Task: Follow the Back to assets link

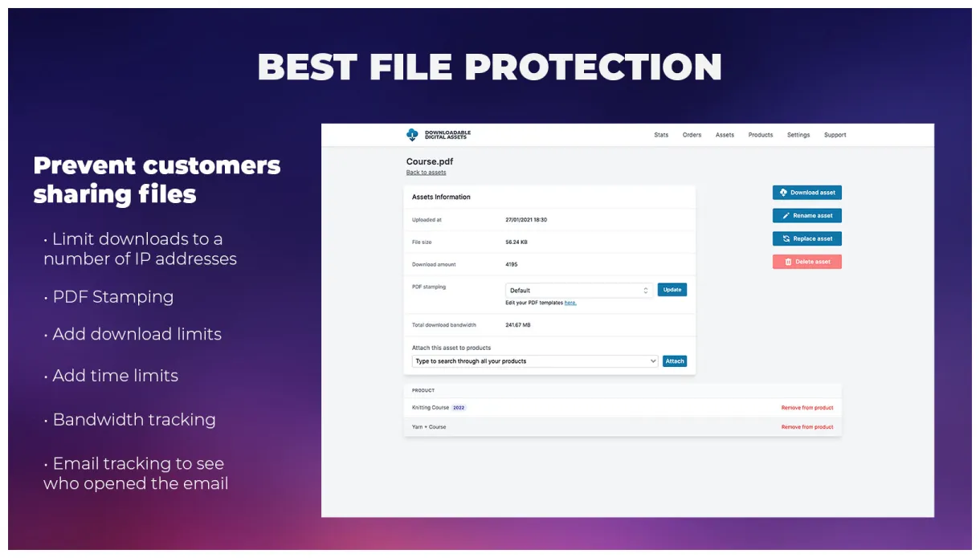Action: [x=426, y=173]
